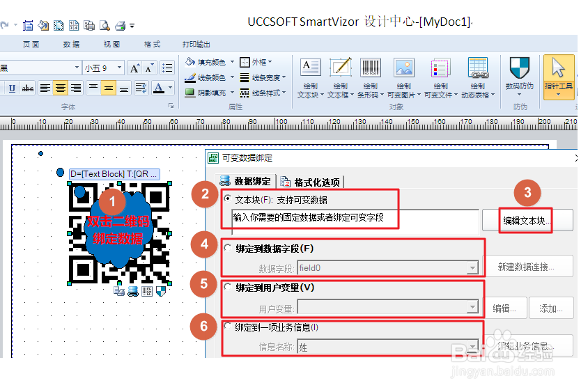Apply font color with underlined A icon
This screenshot has height=392, width=588.
159,88
